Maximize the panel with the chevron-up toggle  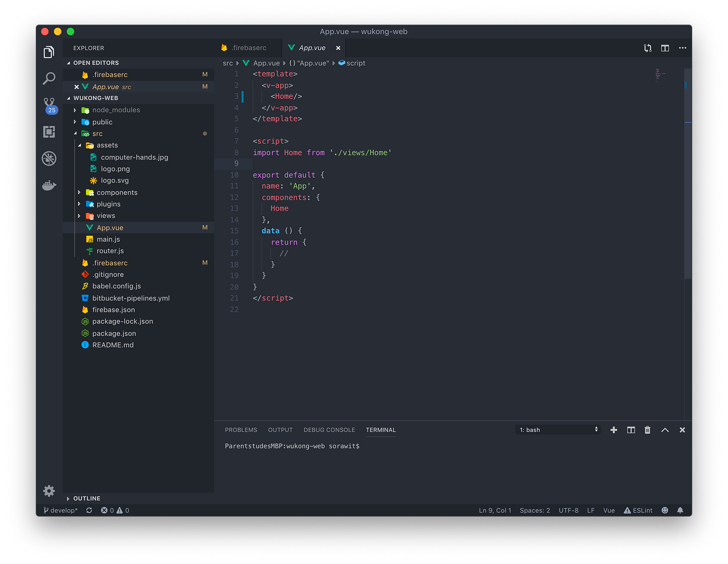click(x=665, y=430)
